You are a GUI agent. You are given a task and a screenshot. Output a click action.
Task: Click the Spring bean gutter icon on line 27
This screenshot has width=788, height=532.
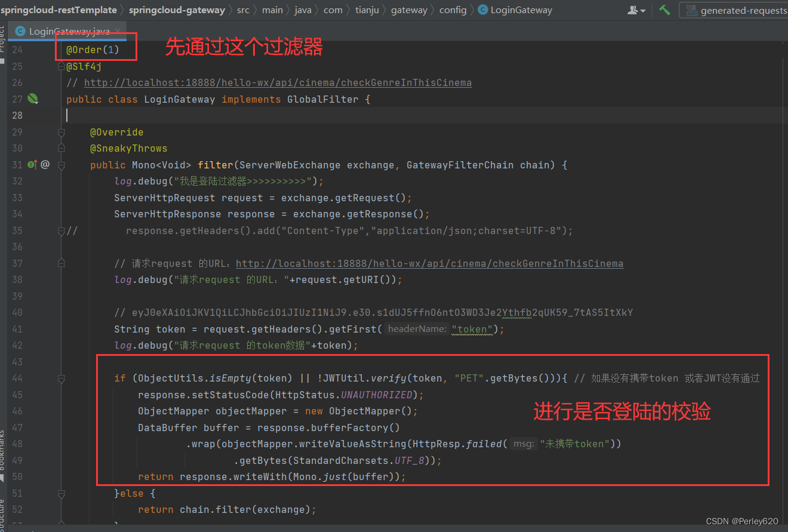[33, 99]
